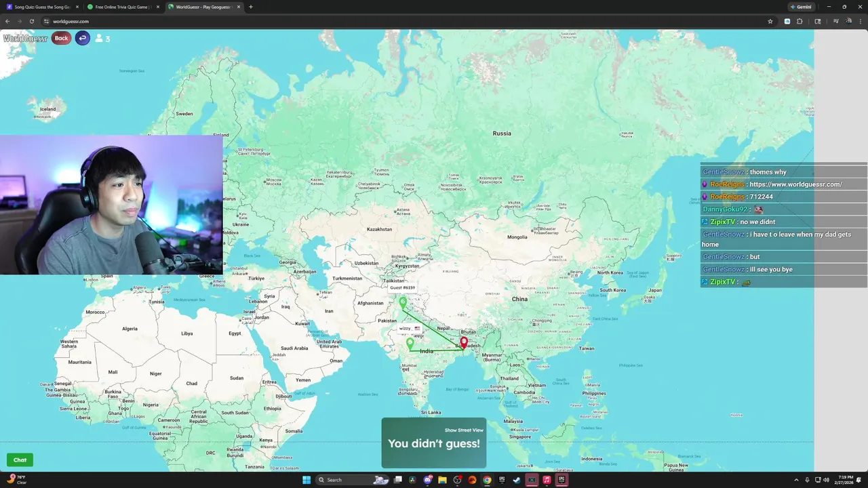Open the media controls icon
The height and width of the screenshot is (488, 868).
coord(836,21)
